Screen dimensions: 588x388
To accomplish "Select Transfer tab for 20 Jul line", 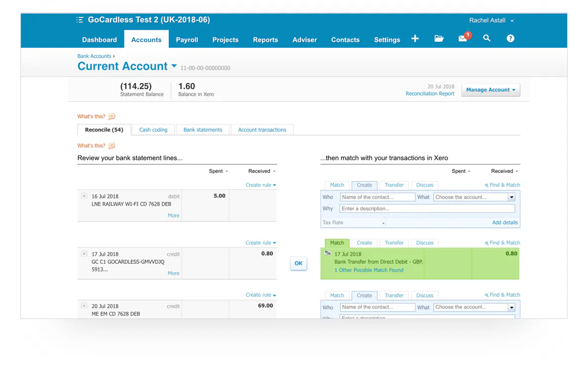I will click(x=394, y=295).
